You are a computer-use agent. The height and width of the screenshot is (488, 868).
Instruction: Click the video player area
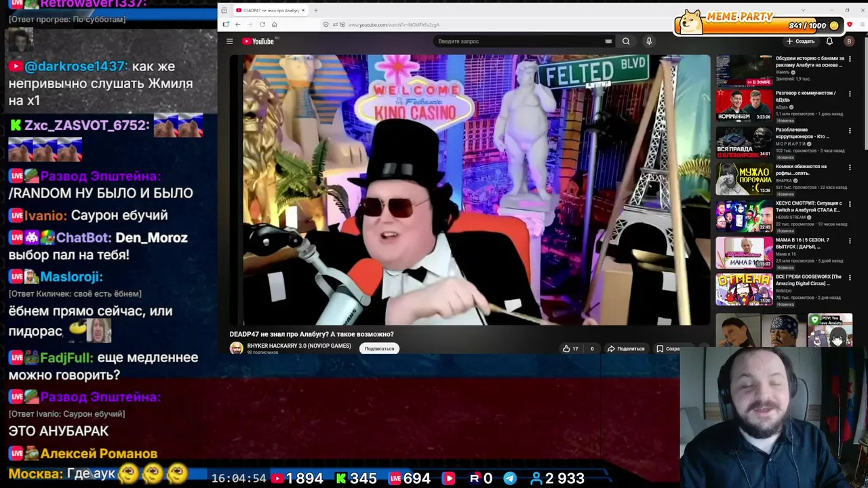tap(469, 190)
